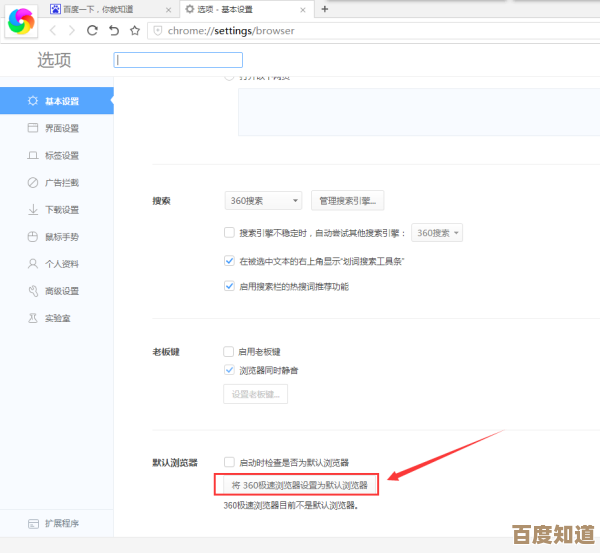Open 界面设置 in the sidebar
The width and height of the screenshot is (600, 553).
(x=57, y=128)
